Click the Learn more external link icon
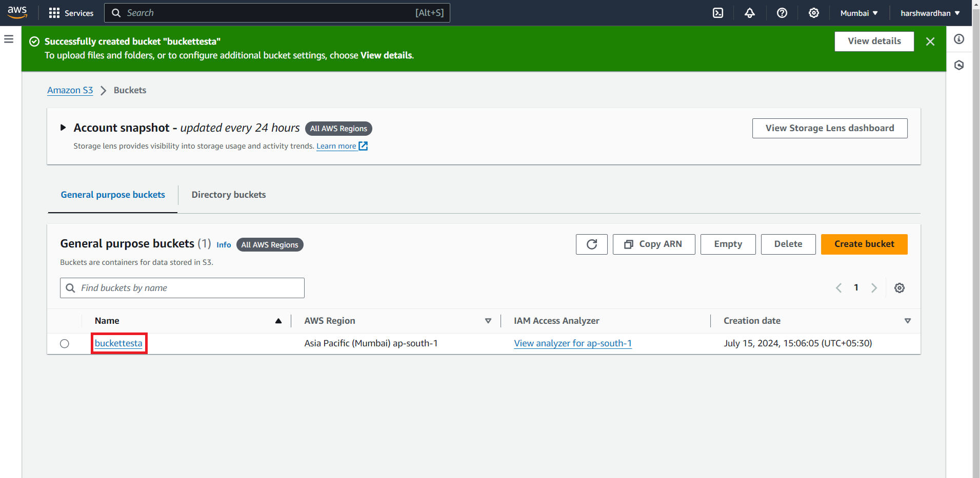Screen dimensions: 980x478 (x=363, y=146)
